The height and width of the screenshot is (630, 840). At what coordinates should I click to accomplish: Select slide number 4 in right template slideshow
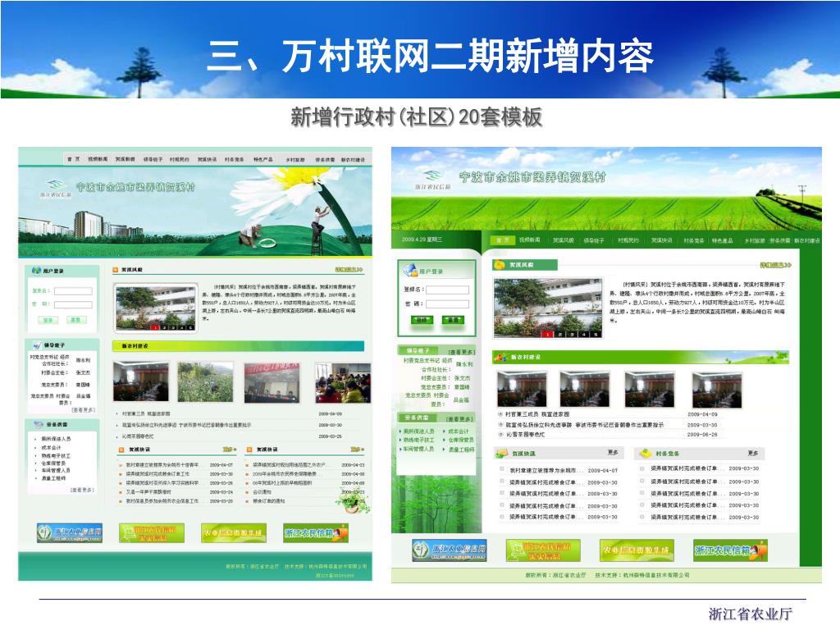tap(584, 334)
